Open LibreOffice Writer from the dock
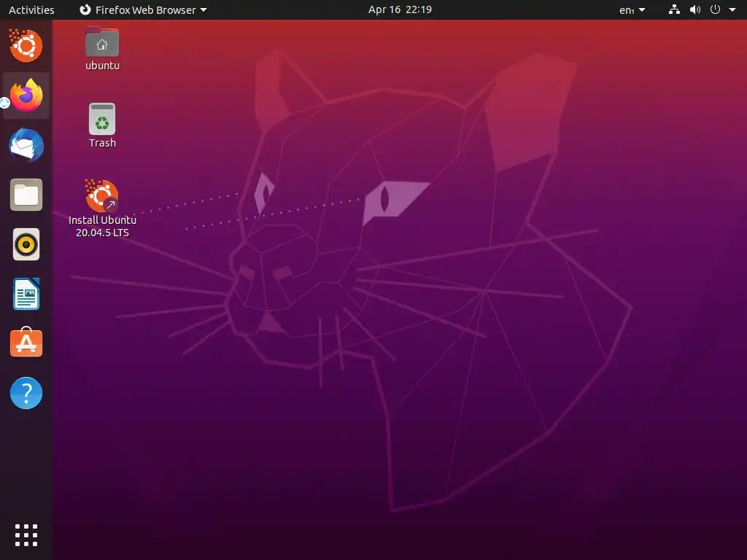The width and height of the screenshot is (747, 560). pos(26,294)
